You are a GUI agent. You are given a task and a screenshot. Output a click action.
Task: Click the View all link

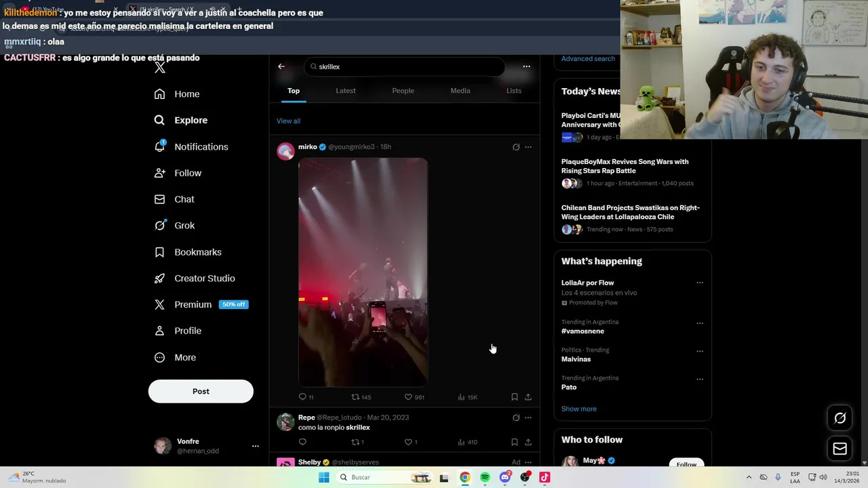[288, 121]
